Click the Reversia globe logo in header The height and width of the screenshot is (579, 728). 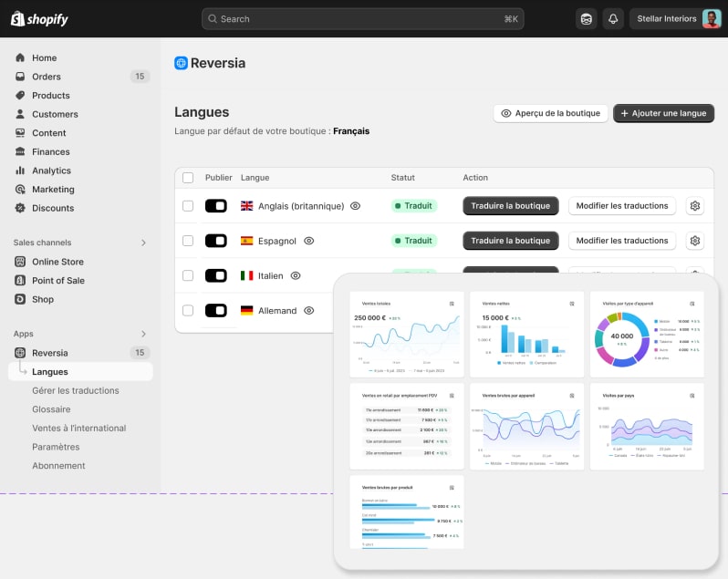182,63
